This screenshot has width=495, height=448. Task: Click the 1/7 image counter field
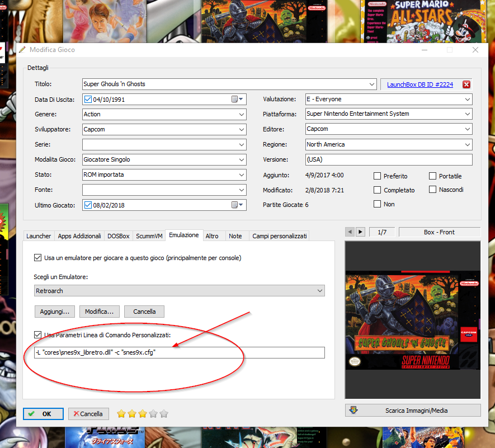coord(382,232)
